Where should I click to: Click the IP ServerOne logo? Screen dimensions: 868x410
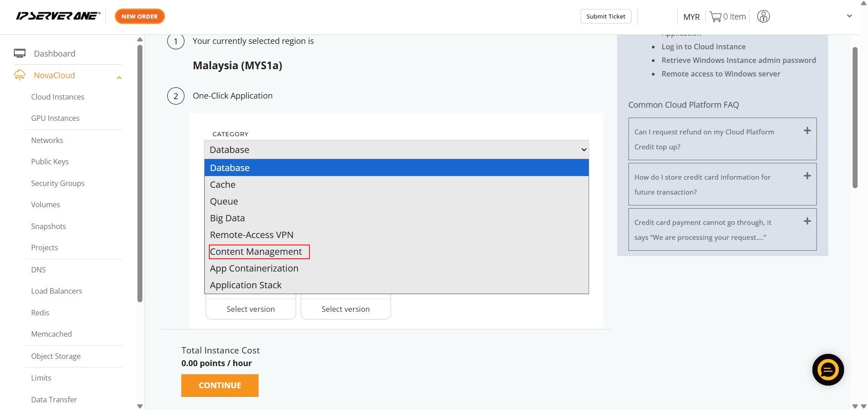coord(58,16)
